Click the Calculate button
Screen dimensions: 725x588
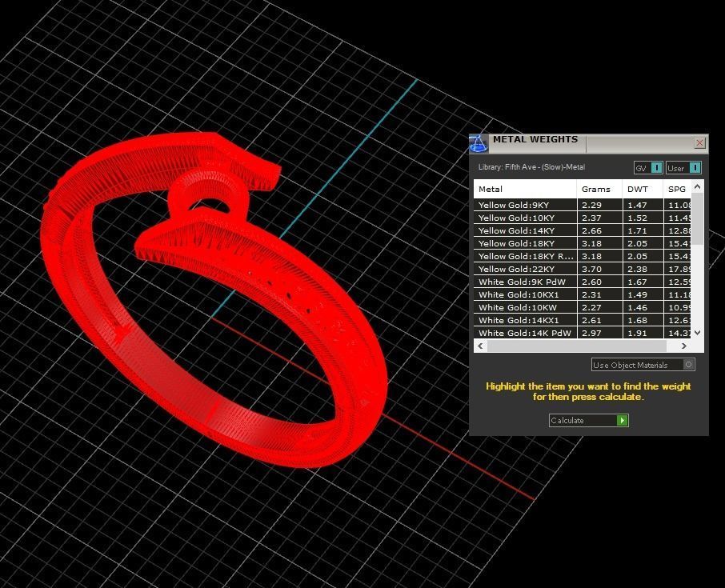[588, 420]
